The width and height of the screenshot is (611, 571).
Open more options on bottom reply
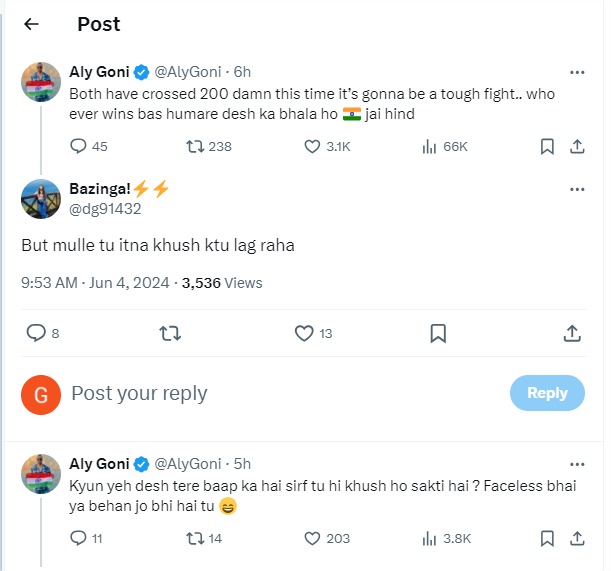click(576, 464)
